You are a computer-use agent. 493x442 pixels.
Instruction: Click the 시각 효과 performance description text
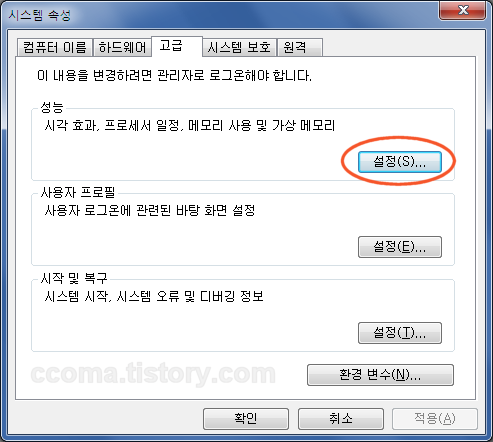point(189,126)
